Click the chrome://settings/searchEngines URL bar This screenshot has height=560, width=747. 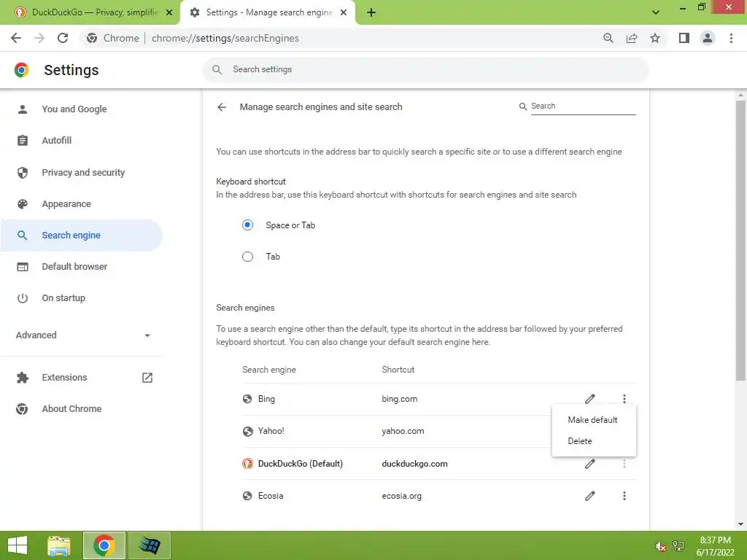[x=225, y=38]
